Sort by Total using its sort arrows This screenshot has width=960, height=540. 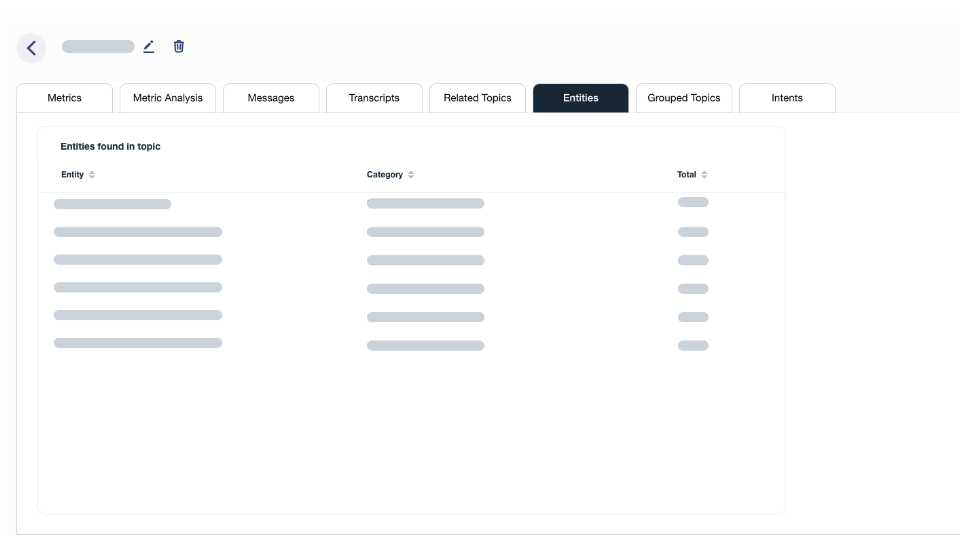704,175
